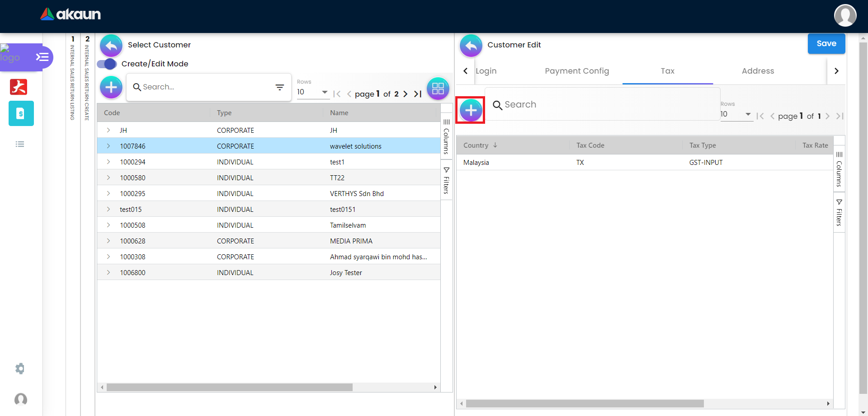The width and height of the screenshot is (868, 416).
Task: Click the back arrow beside Select Customer
Action: (x=111, y=46)
